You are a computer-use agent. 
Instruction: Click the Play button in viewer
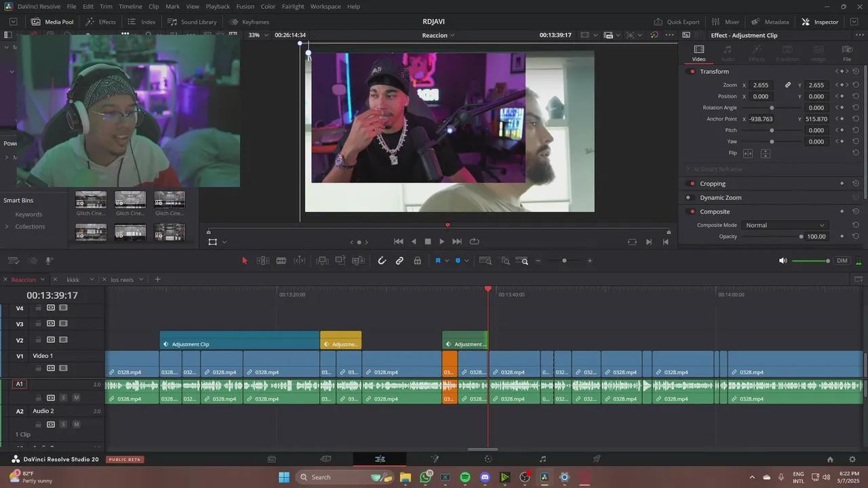pyautogui.click(x=442, y=241)
